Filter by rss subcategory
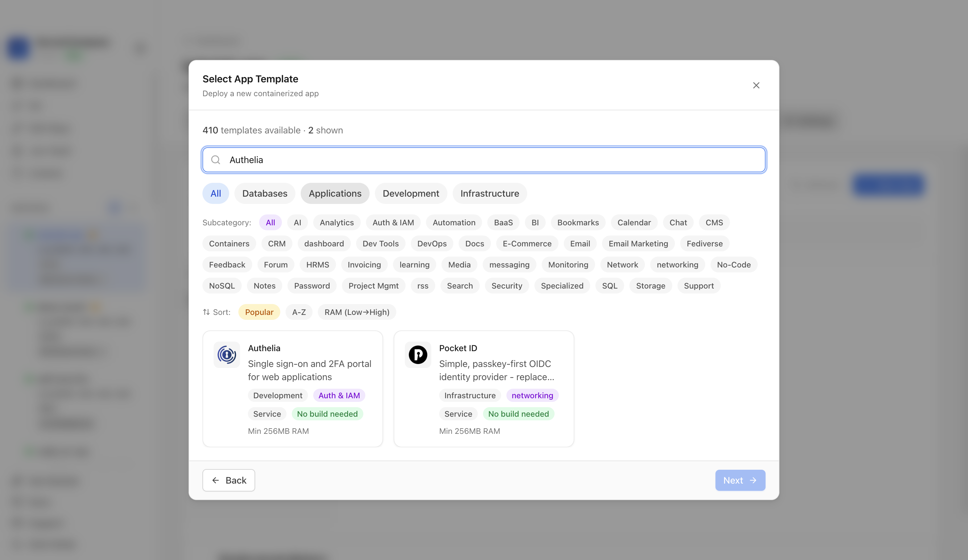 click(x=423, y=286)
